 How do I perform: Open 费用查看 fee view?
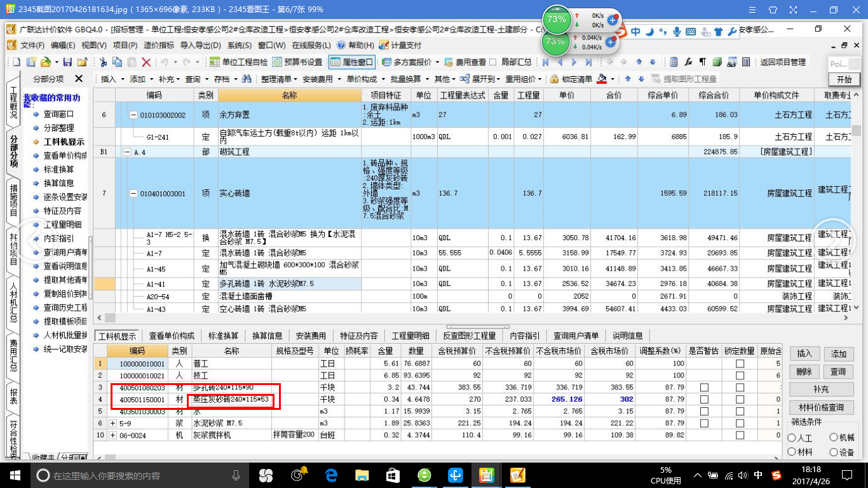pos(465,62)
